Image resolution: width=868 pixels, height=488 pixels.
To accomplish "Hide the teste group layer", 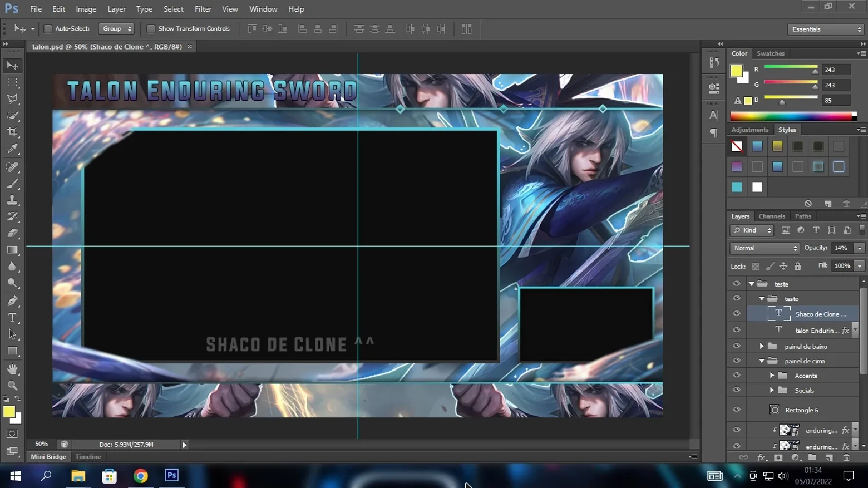I will pyautogui.click(x=737, y=284).
